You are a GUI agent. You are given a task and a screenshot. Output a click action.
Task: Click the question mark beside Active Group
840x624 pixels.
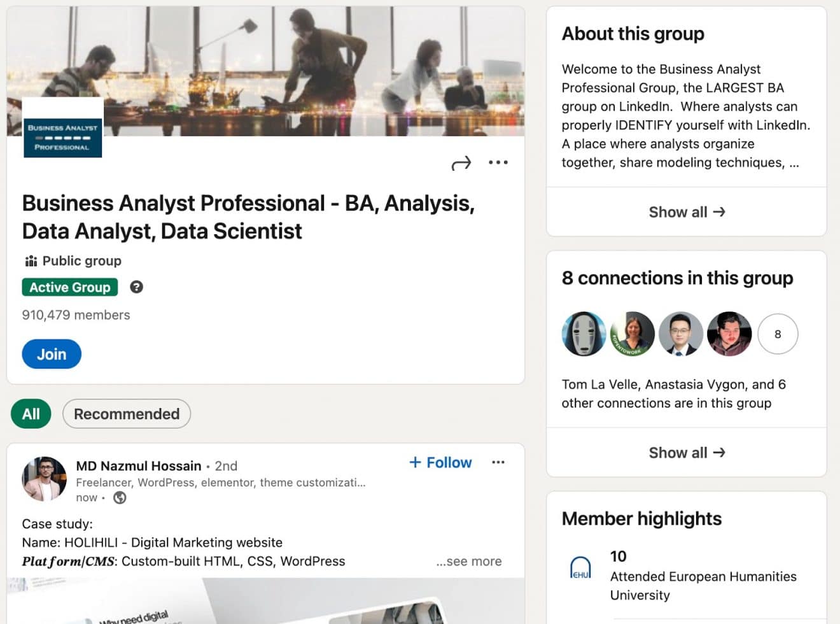pos(136,287)
